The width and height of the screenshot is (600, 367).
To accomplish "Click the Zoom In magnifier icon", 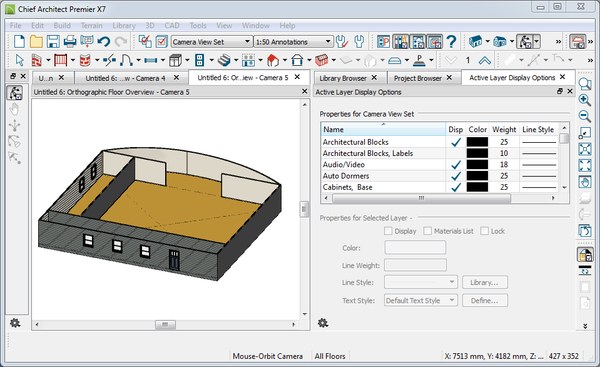I will click(x=584, y=100).
